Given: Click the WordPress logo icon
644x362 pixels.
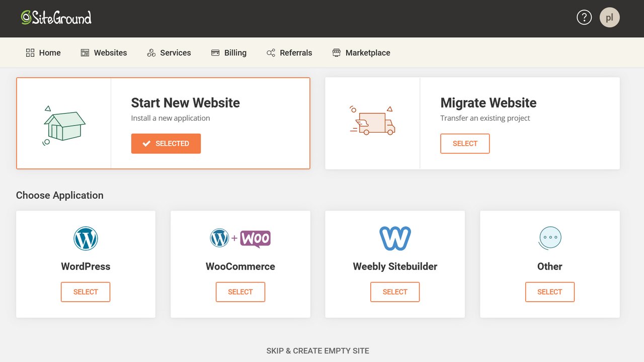Looking at the screenshot, I should coord(86,238).
